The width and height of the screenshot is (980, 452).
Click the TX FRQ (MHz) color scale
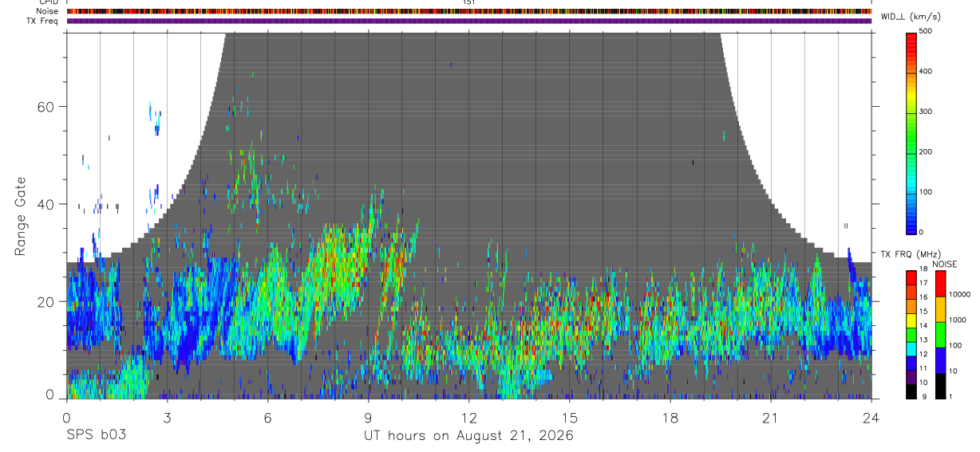coord(911,334)
